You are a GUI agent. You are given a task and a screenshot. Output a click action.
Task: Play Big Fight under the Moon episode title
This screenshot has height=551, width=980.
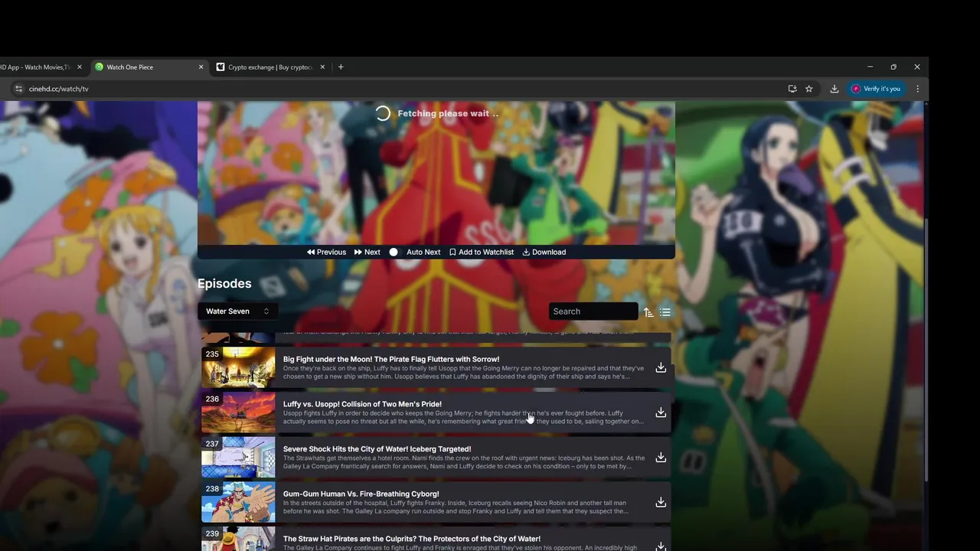pos(391,359)
